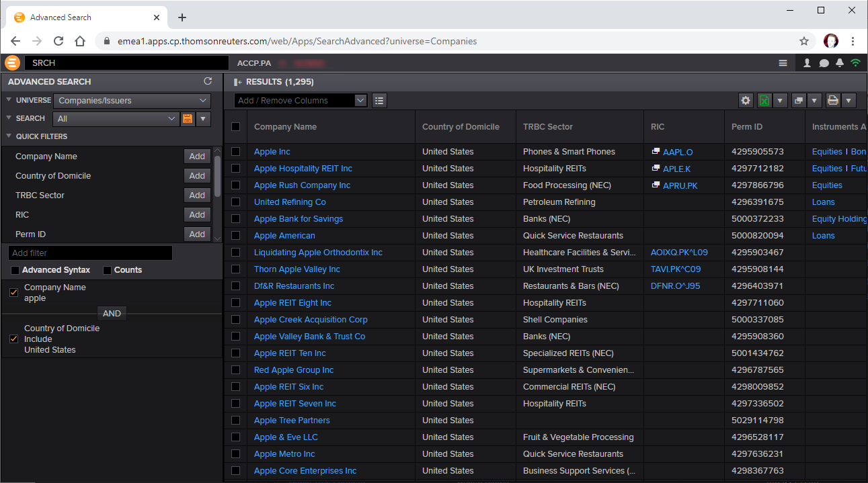Go back in browser history
This screenshot has width=868, height=483.
pos(15,41)
